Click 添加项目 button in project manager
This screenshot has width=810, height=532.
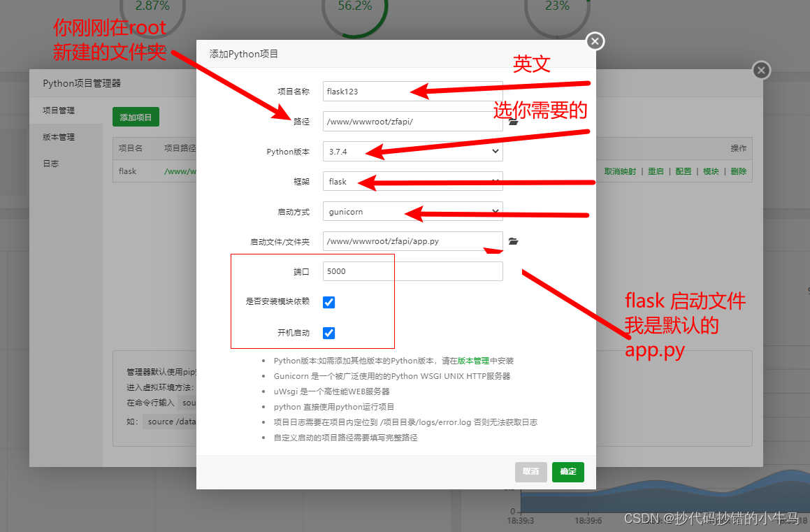click(136, 117)
